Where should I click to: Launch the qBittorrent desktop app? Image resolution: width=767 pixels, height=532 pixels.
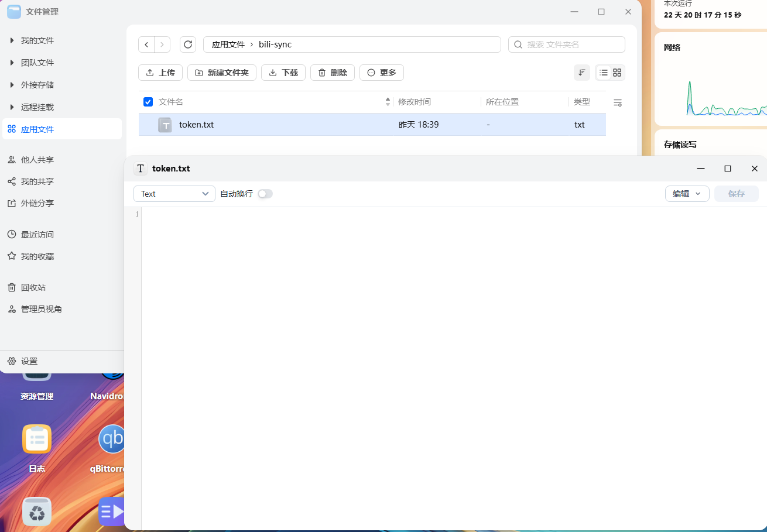(x=111, y=440)
